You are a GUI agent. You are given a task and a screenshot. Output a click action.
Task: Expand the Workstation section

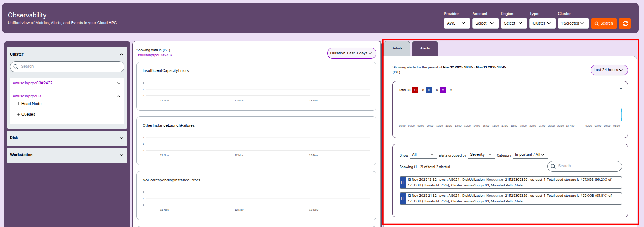tap(67, 155)
